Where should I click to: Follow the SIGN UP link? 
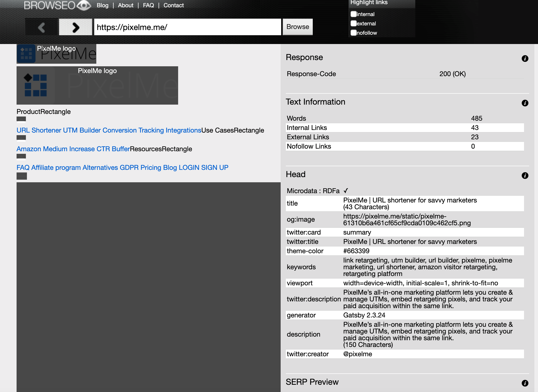(x=215, y=168)
